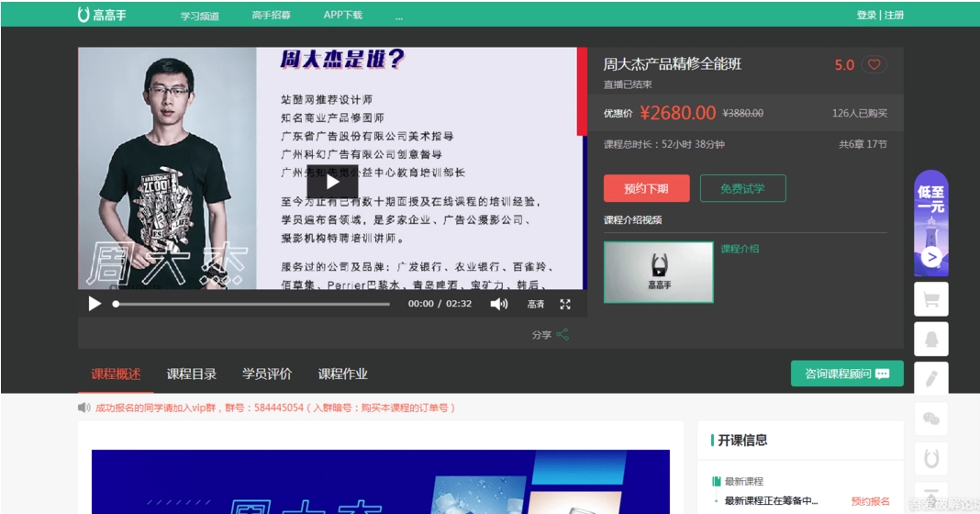Click the 免费试学 button
This screenshot has width=980, height=514.
click(x=742, y=189)
